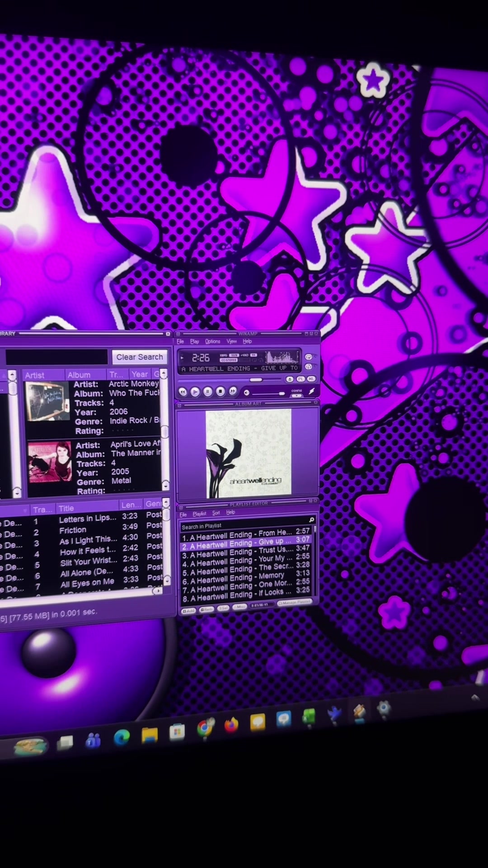Click the playlist search magnifier icon
488x868 pixels.
coord(311,520)
